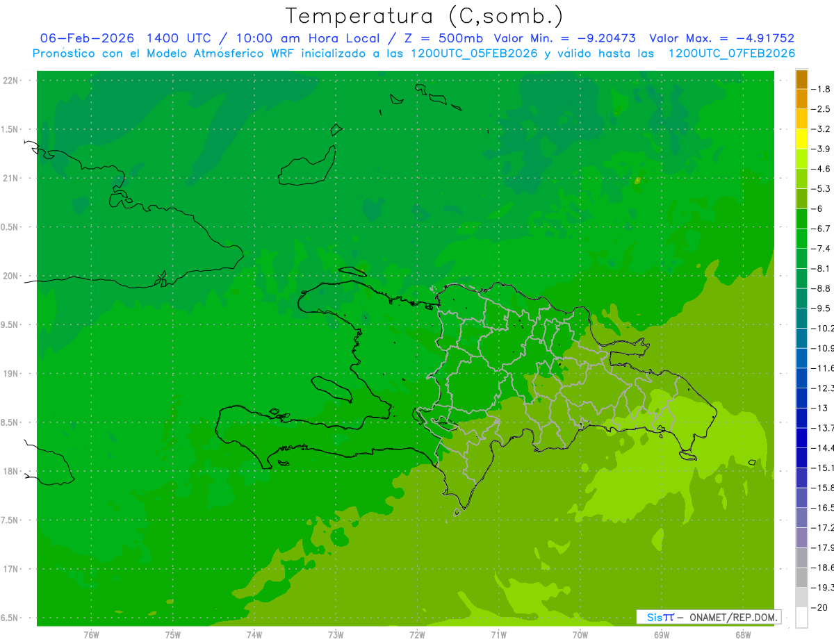Click the dark blue swatch between -13.7 and -14.4
This screenshot has width=834, height=644.
point(801,438)
